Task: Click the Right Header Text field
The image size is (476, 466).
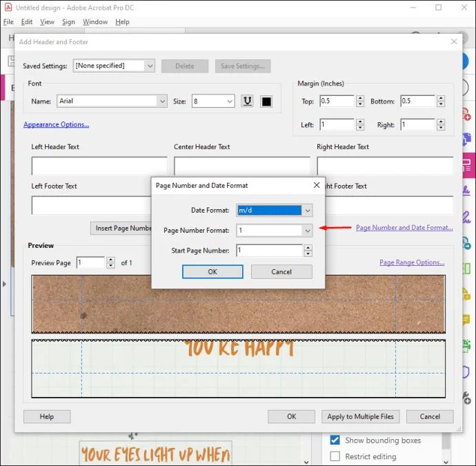Action: pyautogui.click(x=385, y=166)
